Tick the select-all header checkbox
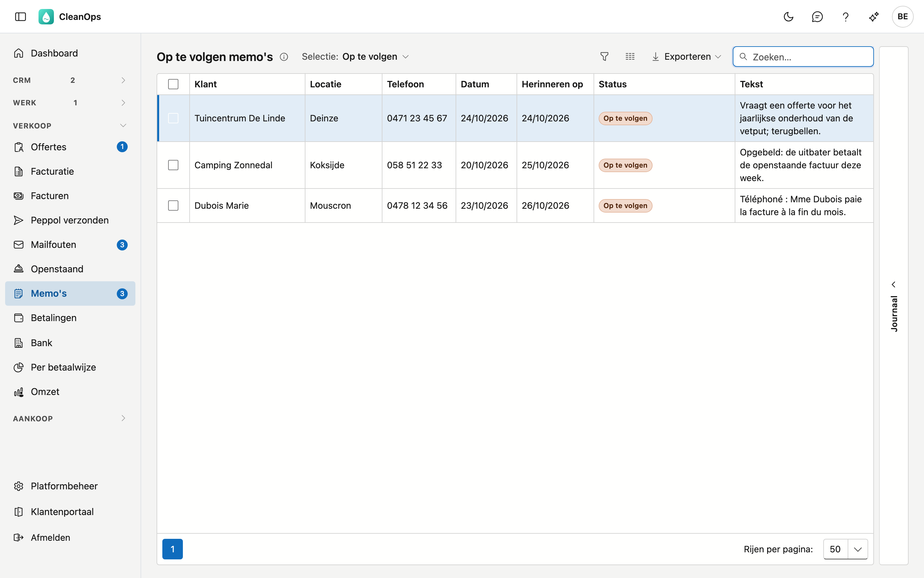This screenshot has height=578, width=924. (x=173, y=84)
